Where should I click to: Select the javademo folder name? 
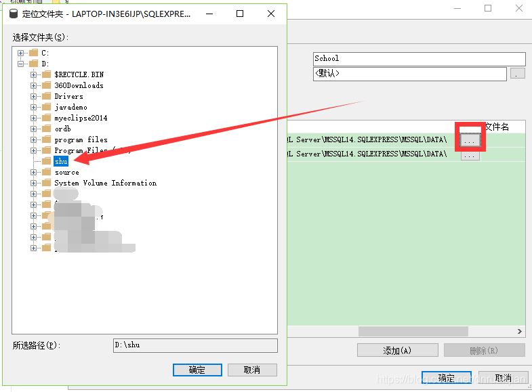71,107
